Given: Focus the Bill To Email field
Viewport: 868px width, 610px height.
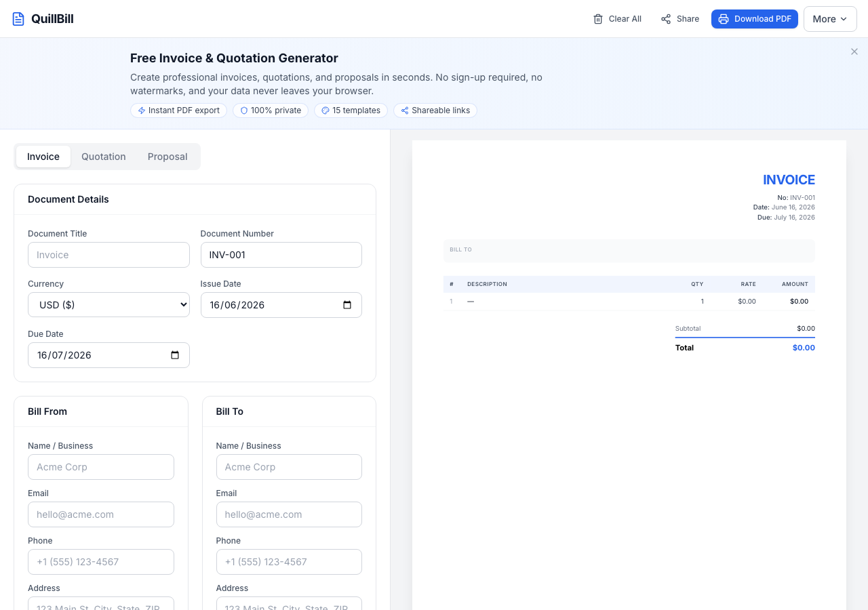Looking at the screenshot, I should click(289, 514).
